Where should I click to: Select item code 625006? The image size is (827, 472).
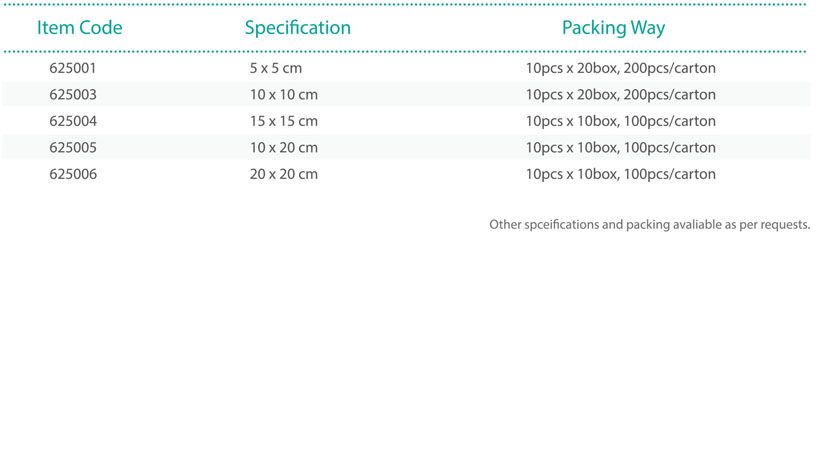[x=73, y=174]
